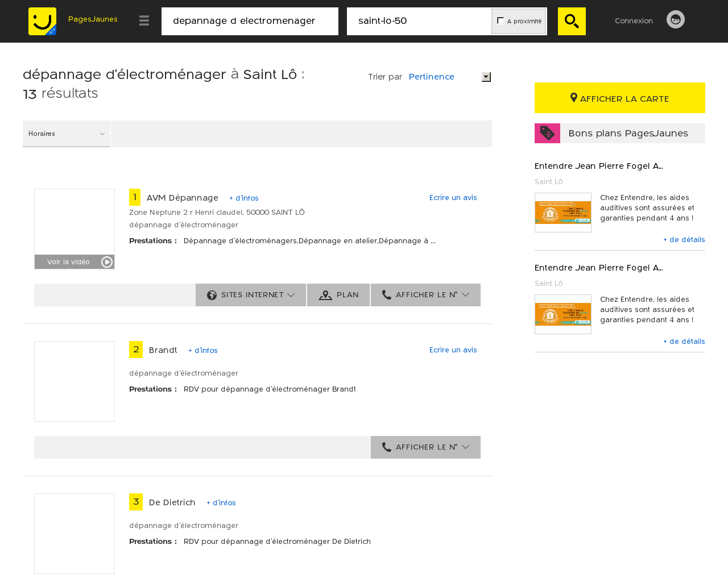Click the AVM Dépannage address text

point(217,213)
